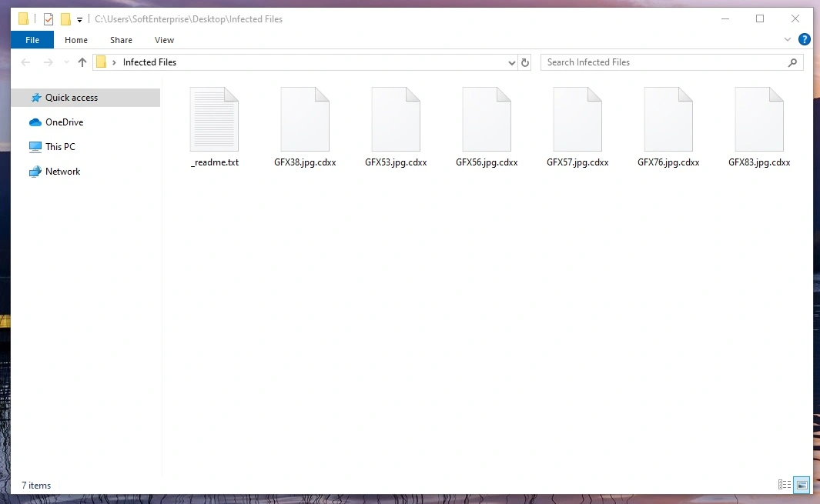
Task: Expand the ribbon with the chevron
Action: (788, 39)
